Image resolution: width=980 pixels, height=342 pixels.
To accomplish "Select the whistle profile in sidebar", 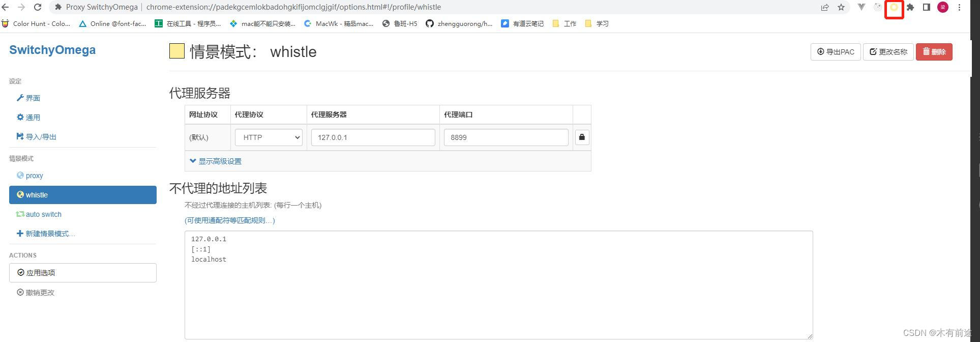I will [x=83, y=195].
